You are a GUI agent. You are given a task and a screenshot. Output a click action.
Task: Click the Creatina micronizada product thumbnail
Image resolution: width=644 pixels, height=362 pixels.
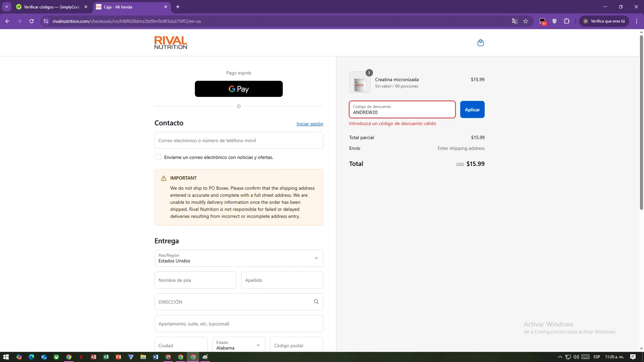pyautogui.click(x=360, y=82)
